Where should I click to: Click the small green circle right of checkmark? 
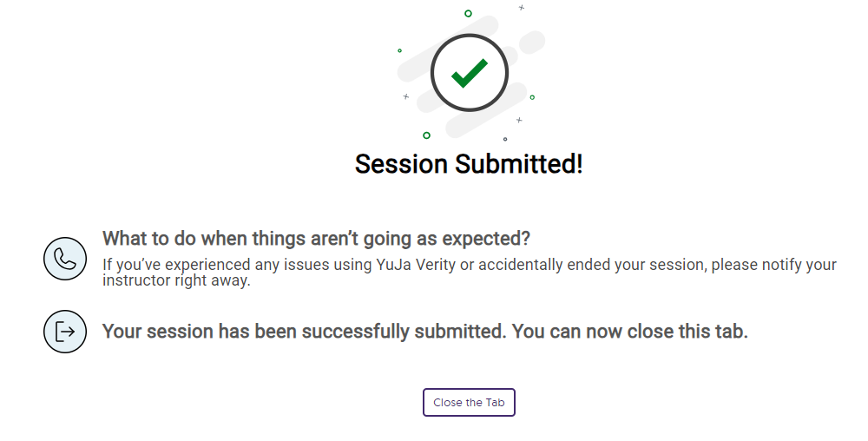(532, 97)
